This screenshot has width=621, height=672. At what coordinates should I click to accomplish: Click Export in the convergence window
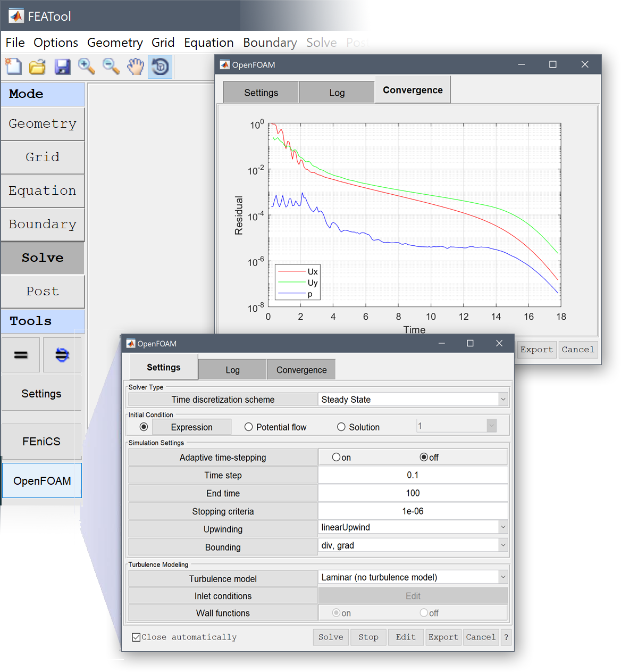tap(537, 350)
